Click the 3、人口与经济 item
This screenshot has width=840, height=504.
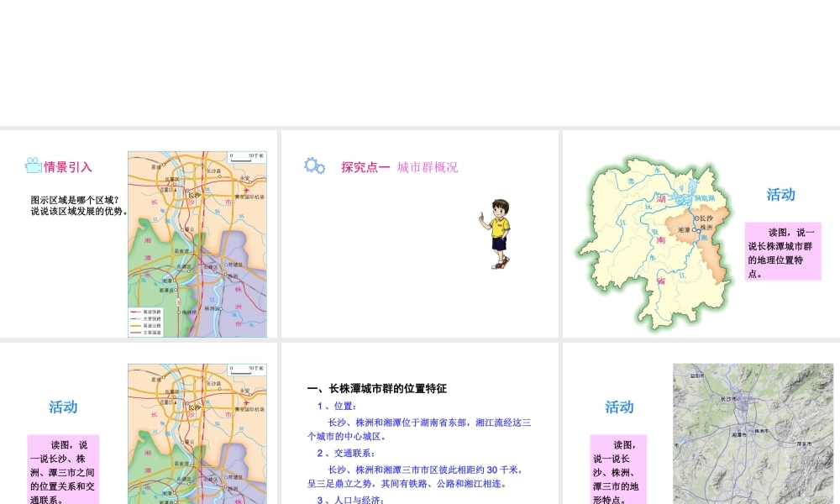[351, 500]
